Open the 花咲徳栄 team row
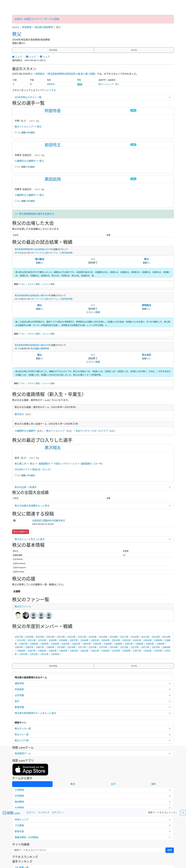The image size is (186, 868). (93, 689)
